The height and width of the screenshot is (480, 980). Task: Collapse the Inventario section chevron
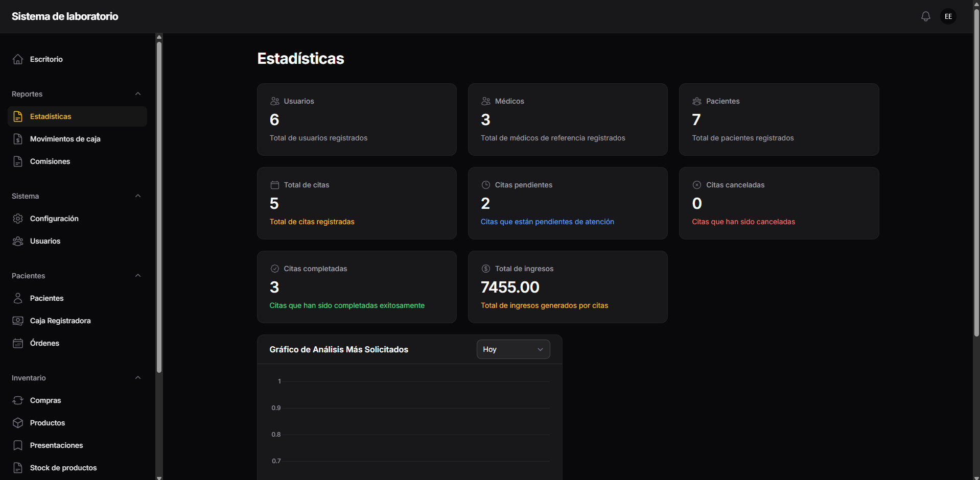click(137, 378)
